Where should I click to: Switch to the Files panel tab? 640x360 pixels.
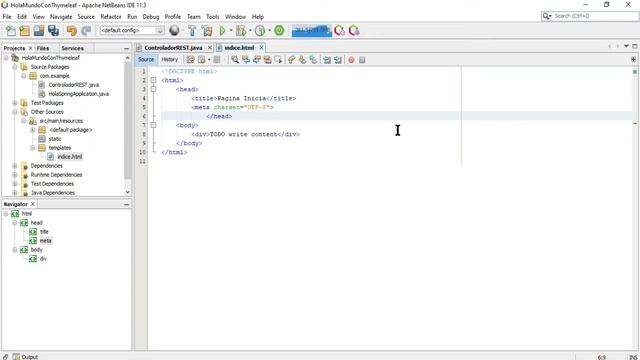point(43,48)
